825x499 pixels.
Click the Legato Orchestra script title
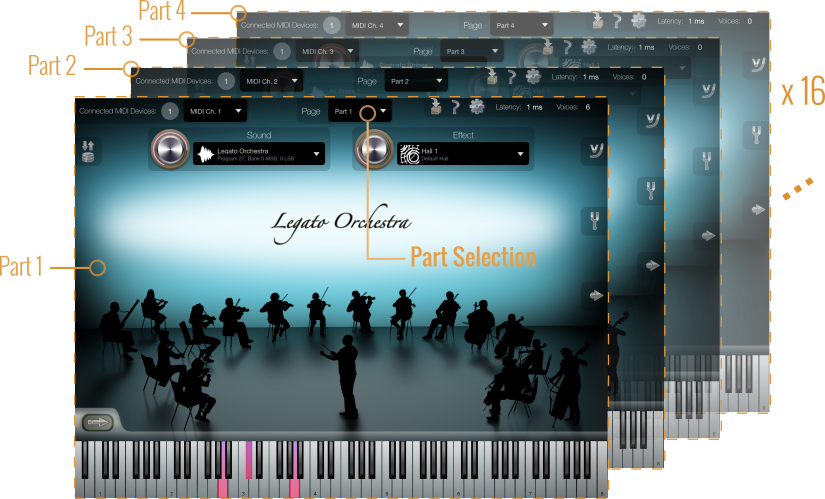(341, 224)
